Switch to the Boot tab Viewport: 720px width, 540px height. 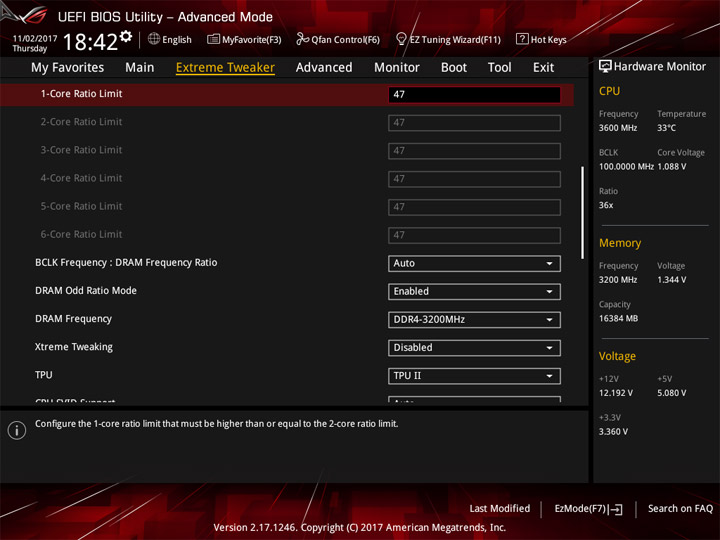[x=454, y=68]
